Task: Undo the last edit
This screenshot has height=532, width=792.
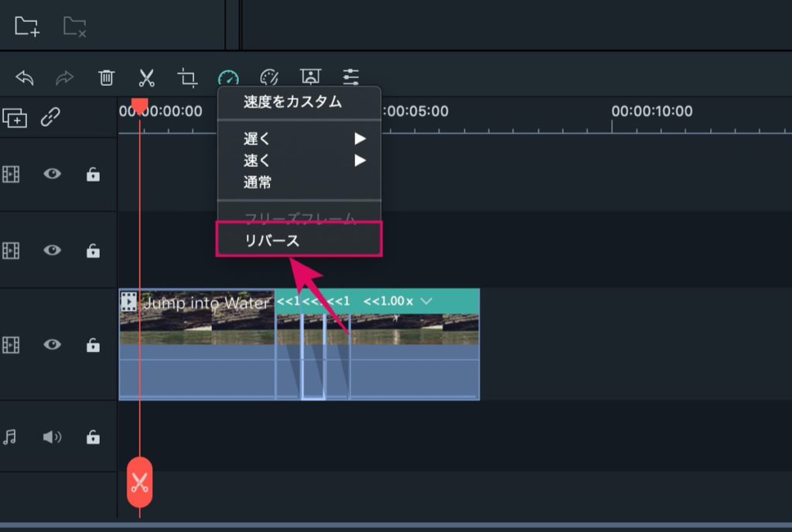Action: [x=25, y=78]
